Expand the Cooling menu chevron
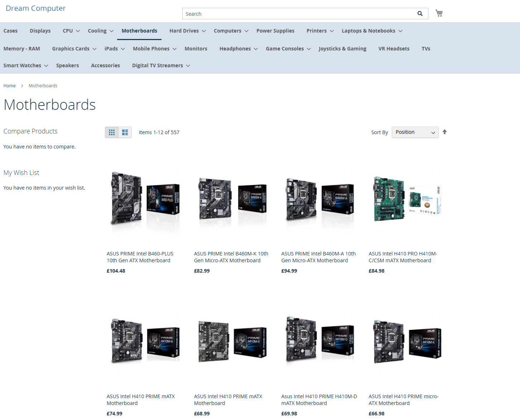Screen dimensions: 520x420 [x=111, y=31]
